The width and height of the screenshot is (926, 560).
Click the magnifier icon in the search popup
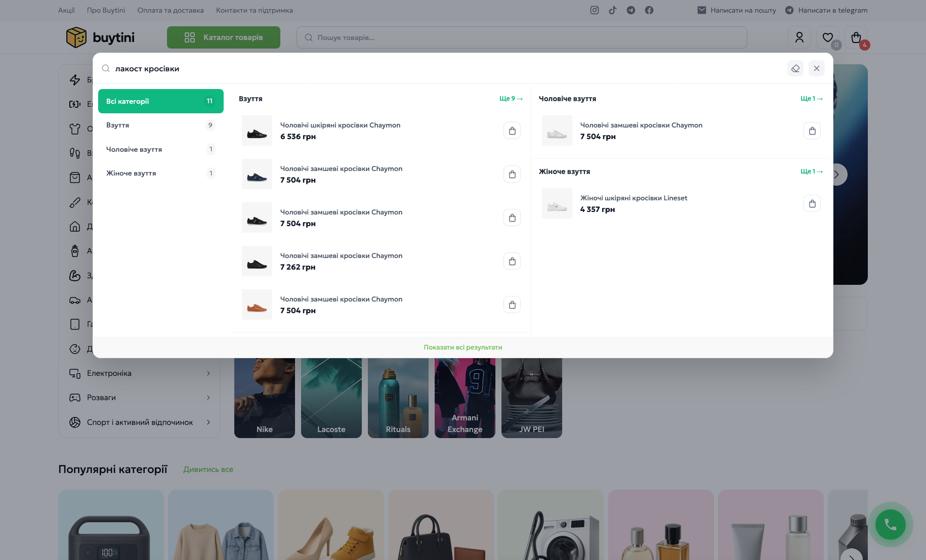(106, 68)
